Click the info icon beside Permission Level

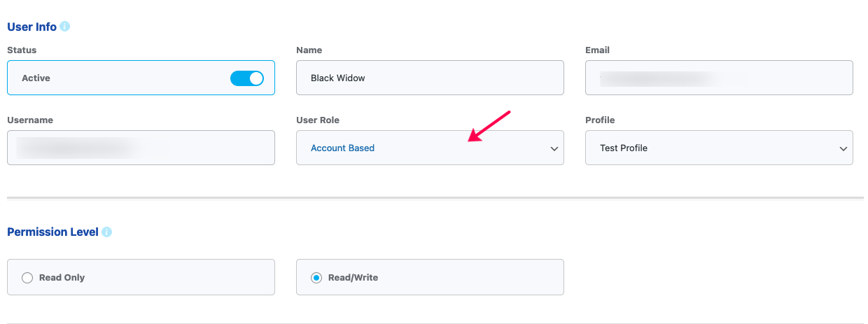(106, 232)
